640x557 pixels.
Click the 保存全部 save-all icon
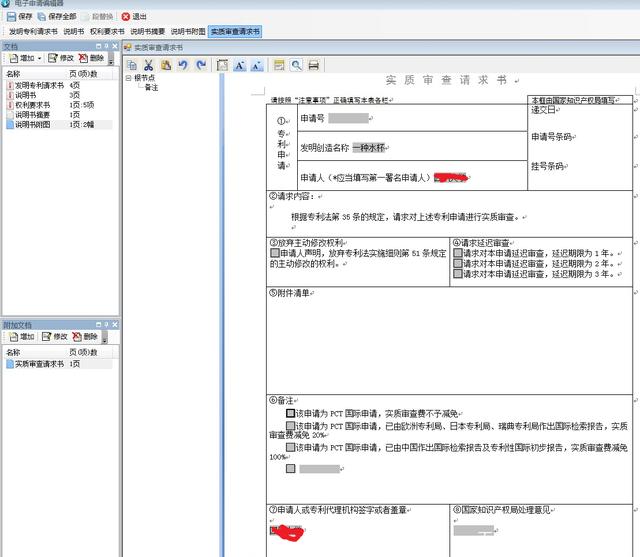(42, 17)
